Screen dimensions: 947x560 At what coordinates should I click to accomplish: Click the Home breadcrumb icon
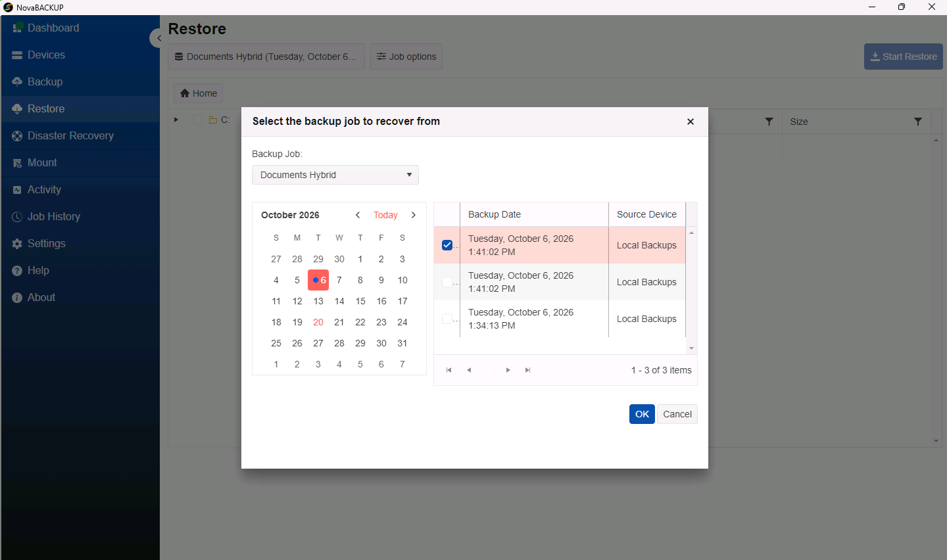tap(185, 93)
